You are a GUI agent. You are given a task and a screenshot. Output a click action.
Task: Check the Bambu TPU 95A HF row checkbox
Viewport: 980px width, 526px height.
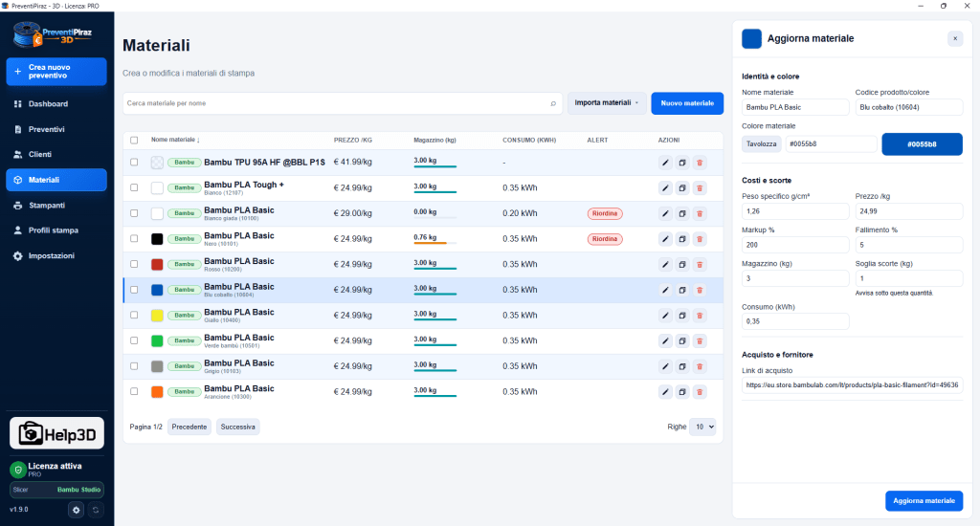134,163
